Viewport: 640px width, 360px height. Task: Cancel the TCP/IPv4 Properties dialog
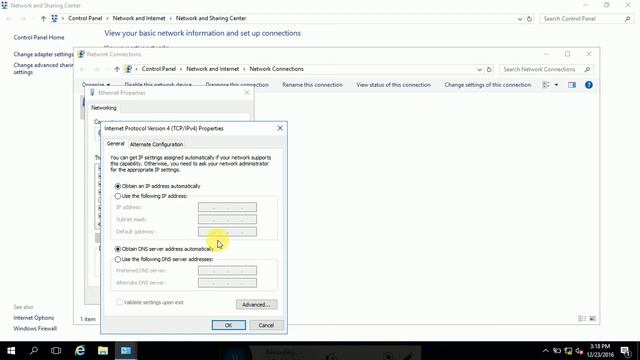pos(266,325)
